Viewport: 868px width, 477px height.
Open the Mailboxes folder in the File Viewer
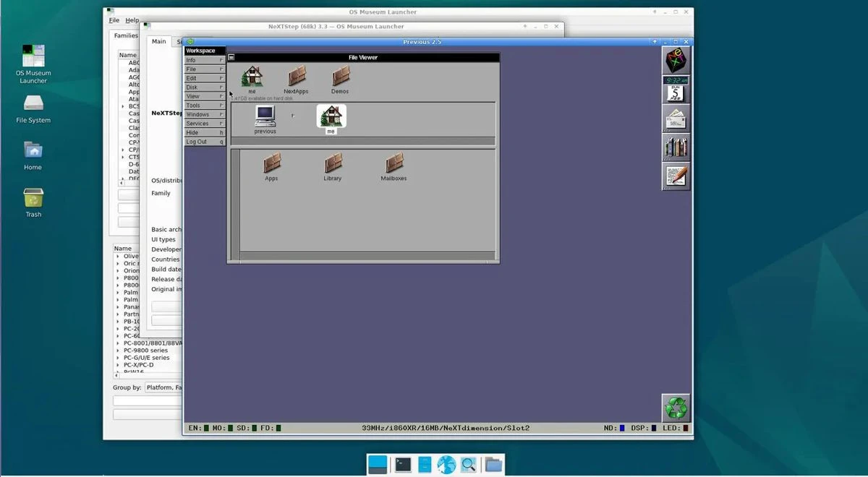click(x=393, y=167)
